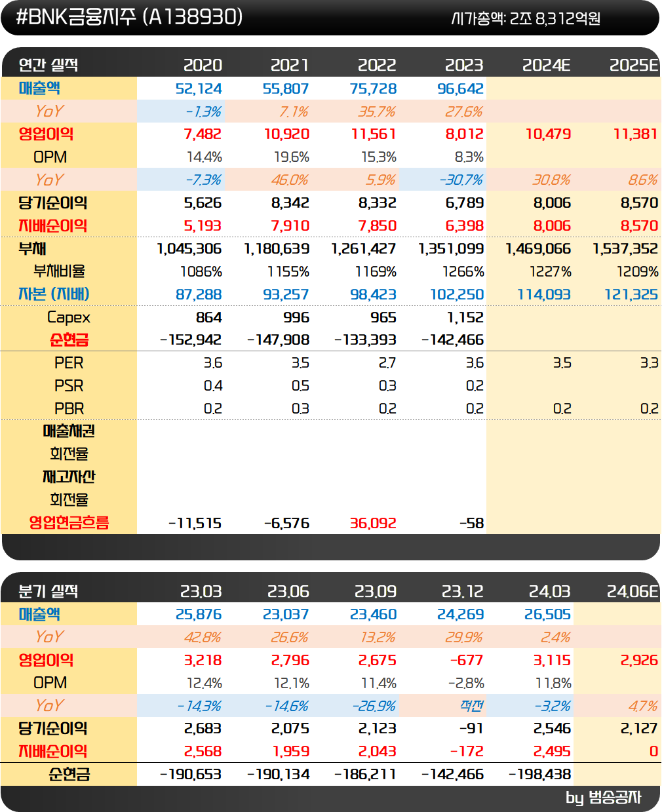Select quarterly revenue 25,876
662x812 pixels.
pyautogui.click(x=199, y=614)
